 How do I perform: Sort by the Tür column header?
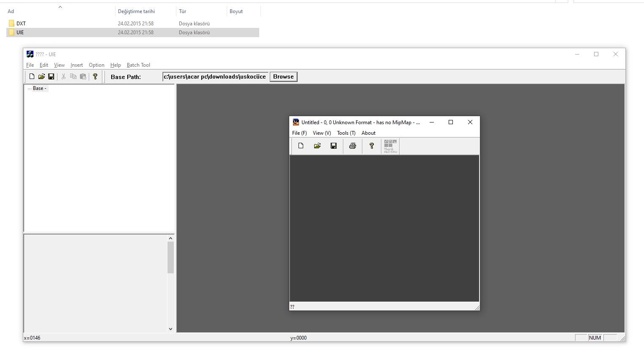[182, 11]
